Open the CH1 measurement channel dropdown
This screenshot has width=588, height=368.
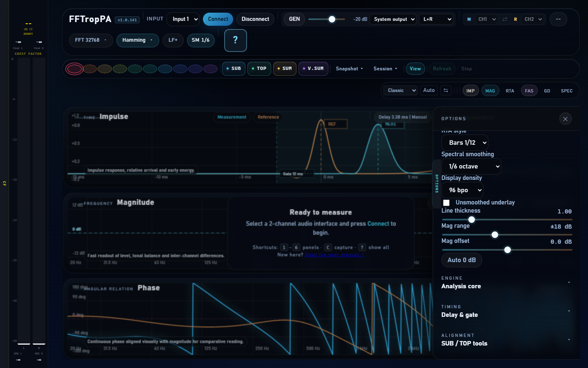point(486,19)
